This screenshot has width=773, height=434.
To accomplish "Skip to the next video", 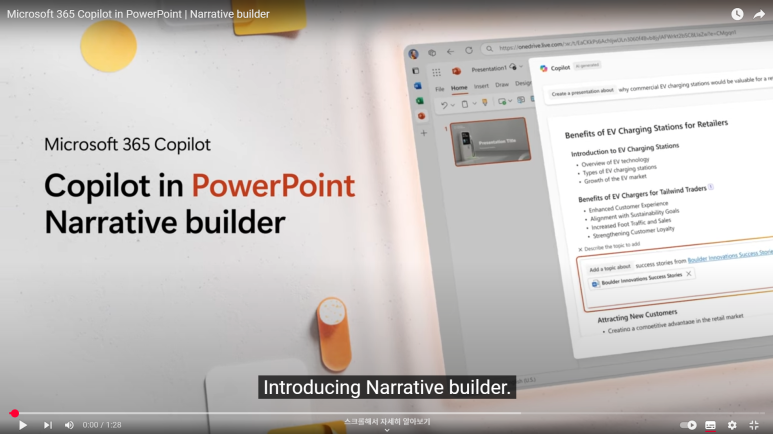I will (x=47, y=425).
